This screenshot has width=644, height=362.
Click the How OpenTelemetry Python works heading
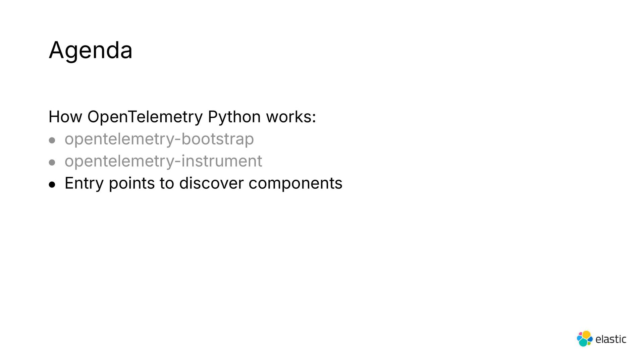point(182,117)
